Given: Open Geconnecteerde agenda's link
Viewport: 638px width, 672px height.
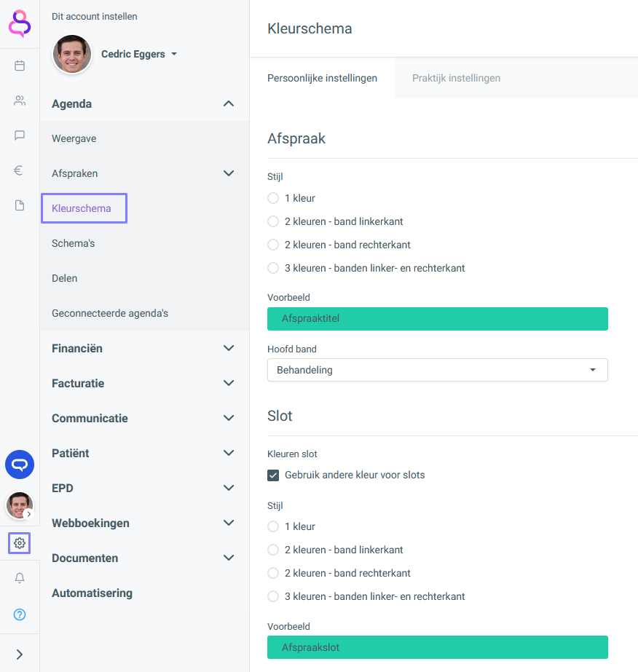Looking at the screenshot, I should pyautogui.click(x=110, y=313).
